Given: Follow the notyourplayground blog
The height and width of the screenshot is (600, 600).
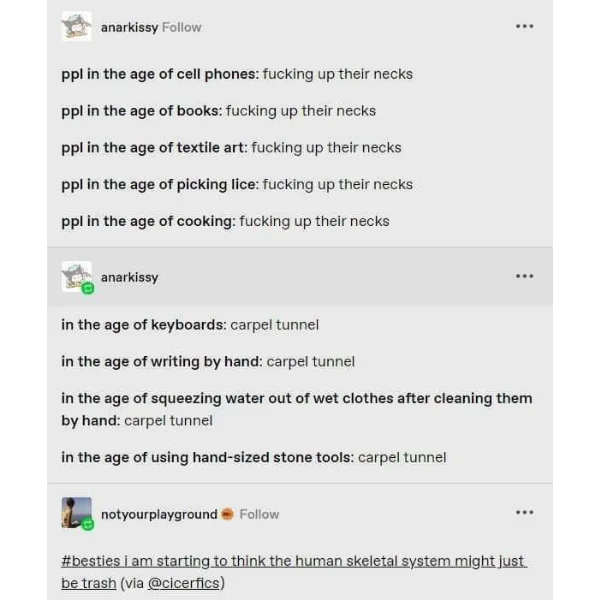Looking at the screenshot, I should tap(259, 514).
